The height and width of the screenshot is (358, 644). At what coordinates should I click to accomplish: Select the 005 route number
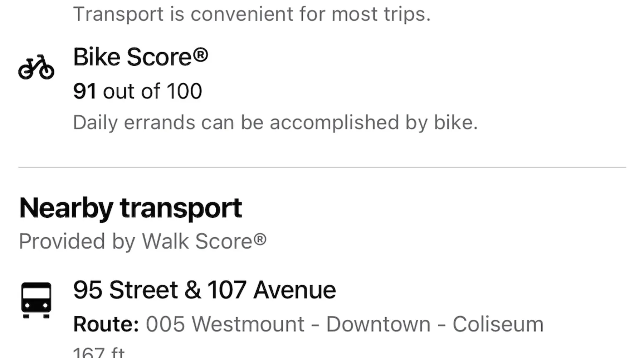[165, 324]
